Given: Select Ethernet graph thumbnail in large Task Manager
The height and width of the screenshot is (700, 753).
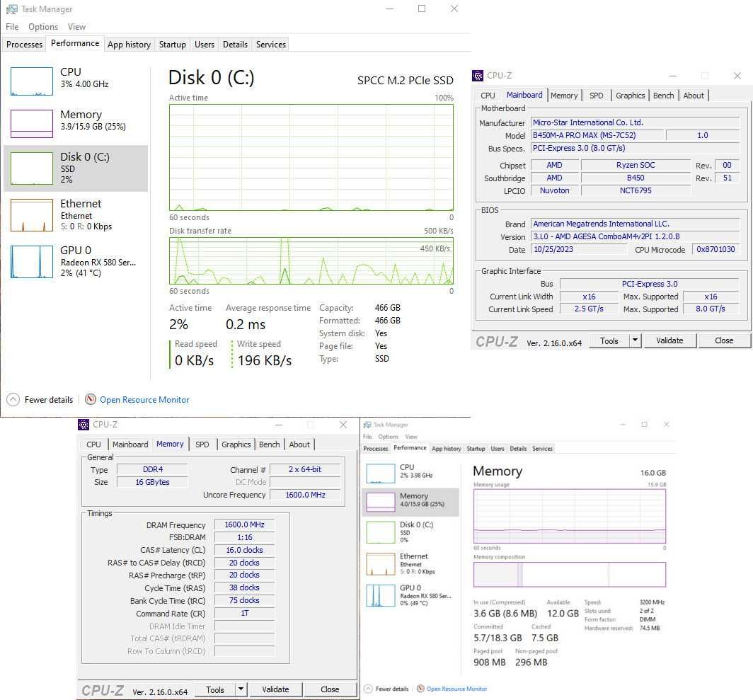Looking at the screenshot, I should click(32, 214).
